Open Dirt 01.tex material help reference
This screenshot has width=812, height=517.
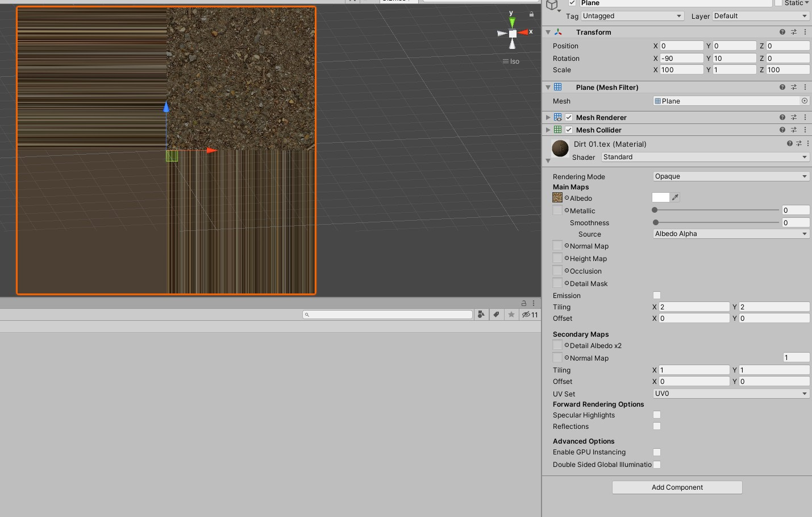(789, 144)
